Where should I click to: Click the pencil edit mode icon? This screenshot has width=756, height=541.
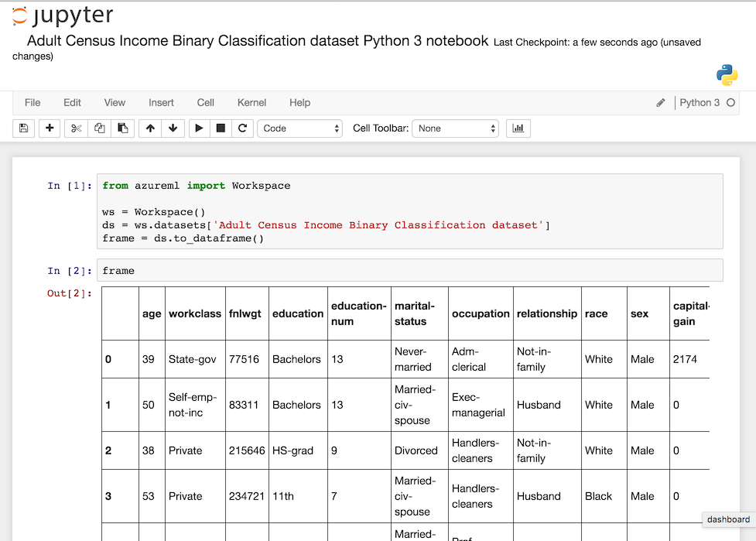tap(661, 103)
